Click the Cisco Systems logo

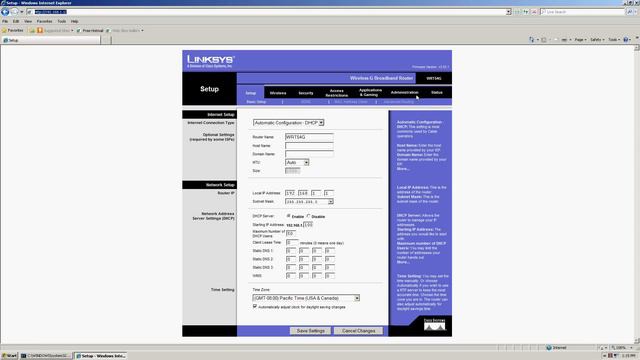point(434,325)
